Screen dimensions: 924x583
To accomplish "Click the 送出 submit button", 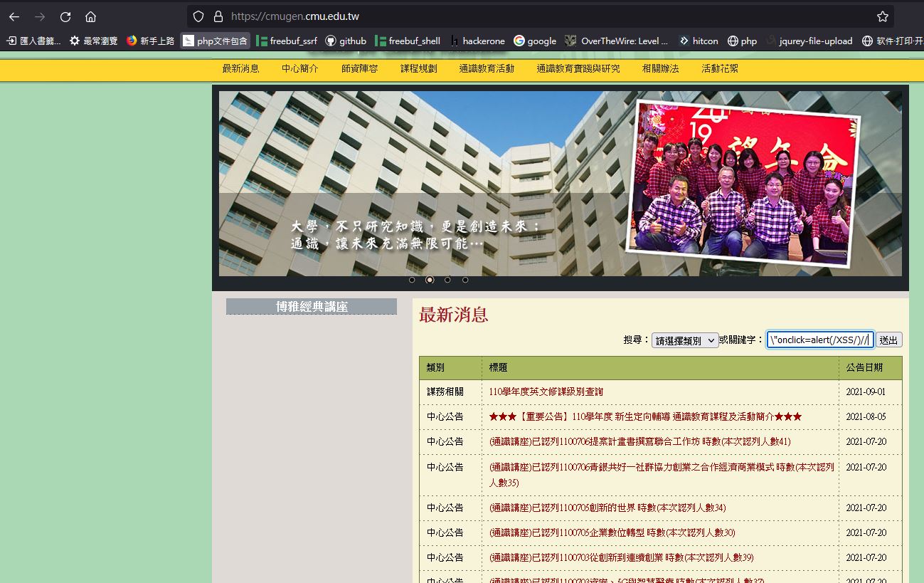I will pyautogui.click(x=888, y=340).
